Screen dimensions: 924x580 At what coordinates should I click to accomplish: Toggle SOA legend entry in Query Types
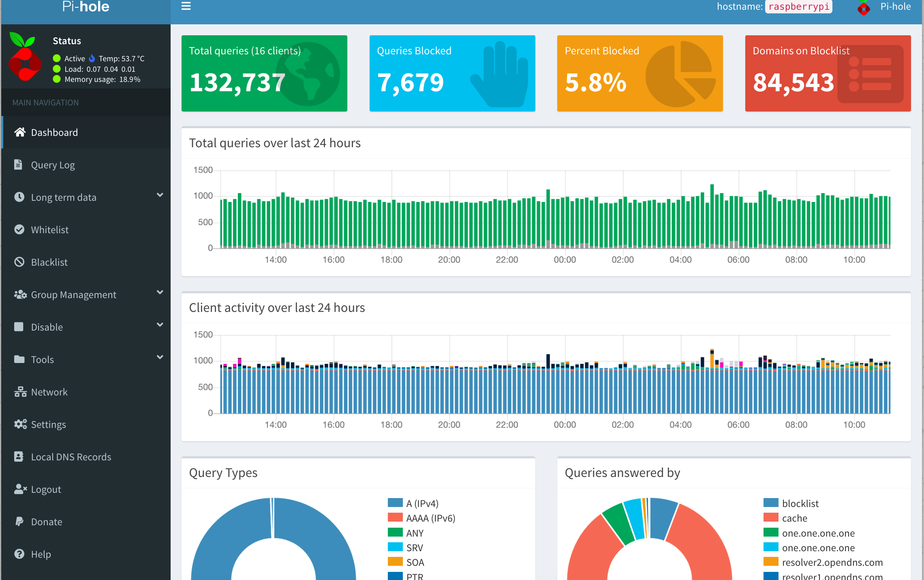406,562
